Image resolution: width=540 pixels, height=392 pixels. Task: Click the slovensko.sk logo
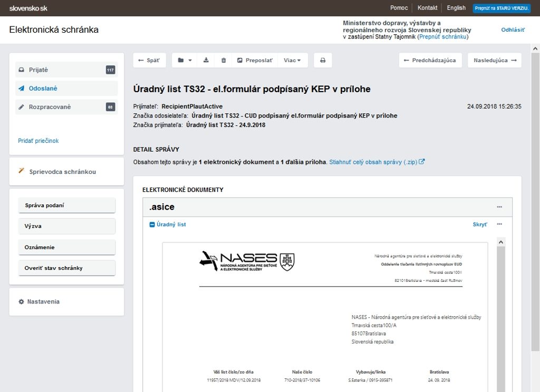pyautogui.click(x=28, y=8)
